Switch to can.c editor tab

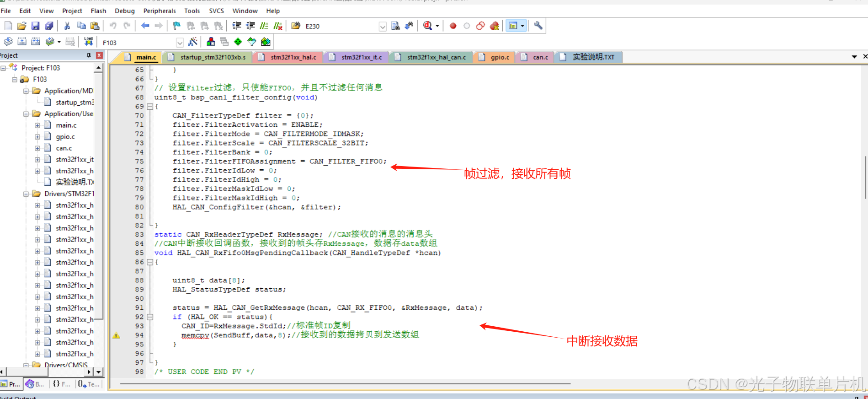(536, 57)
